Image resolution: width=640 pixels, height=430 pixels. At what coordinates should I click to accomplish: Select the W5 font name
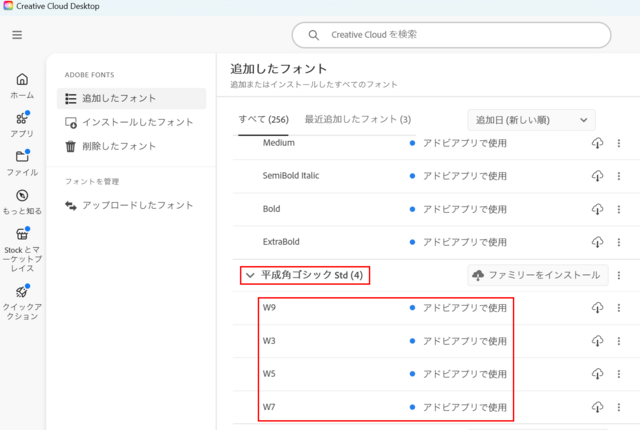(269, 374)
